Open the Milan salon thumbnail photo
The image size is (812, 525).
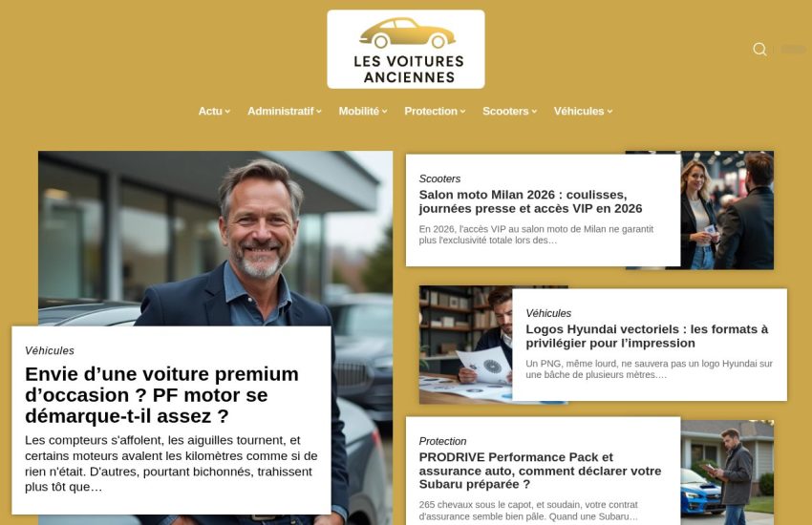point(727,210)
